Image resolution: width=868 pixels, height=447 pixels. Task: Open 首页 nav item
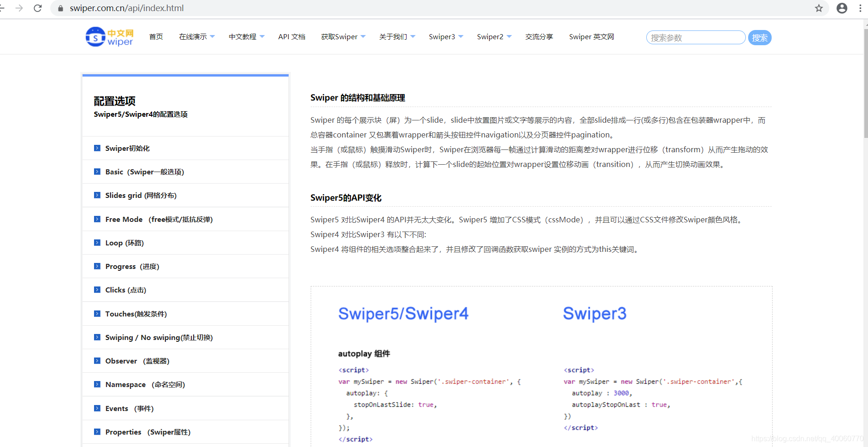click(x=156, y=37)
